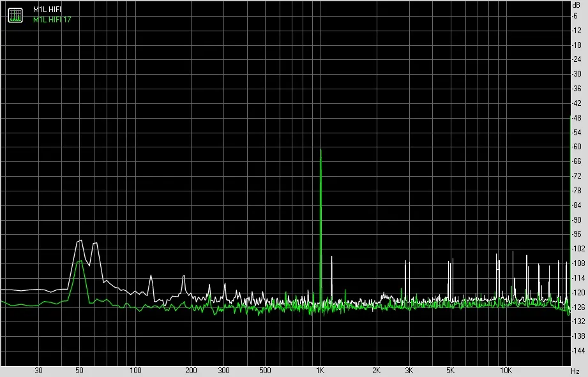588x377 pixels.
Task: Click the 1K frequency axis label
Action: click(x=320, y=371)
